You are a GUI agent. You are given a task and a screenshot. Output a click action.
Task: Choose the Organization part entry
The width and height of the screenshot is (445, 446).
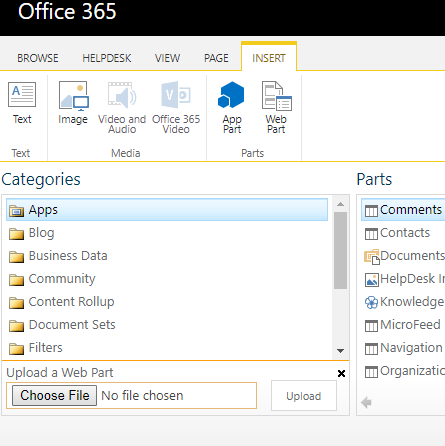pos(403,371)
